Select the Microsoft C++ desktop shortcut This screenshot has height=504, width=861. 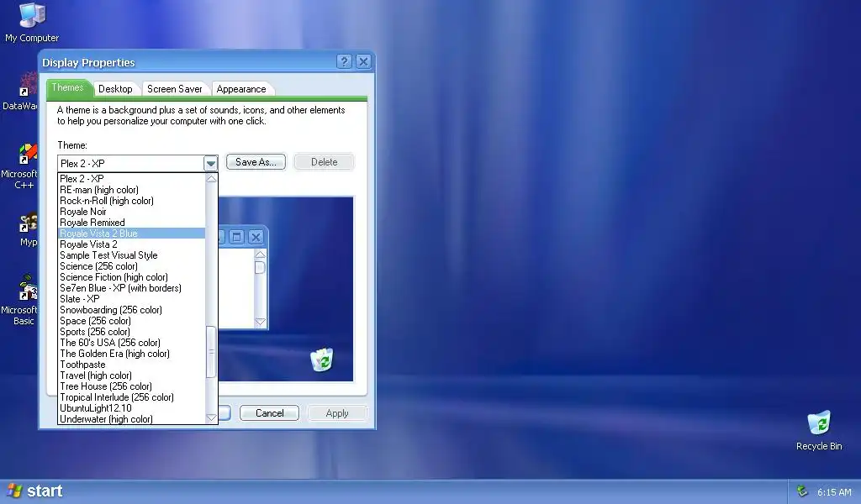coord(20,167)
